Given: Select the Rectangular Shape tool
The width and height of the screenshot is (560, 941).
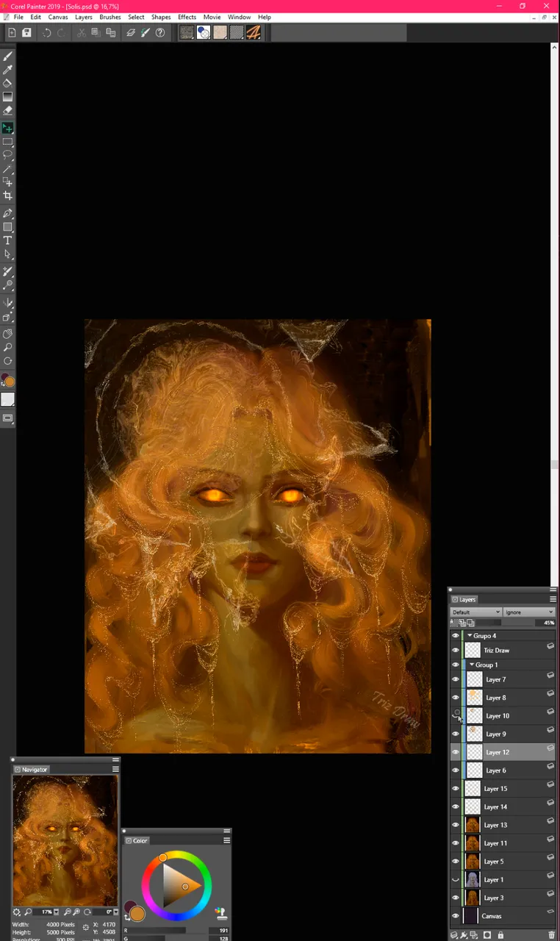Looking at the screenshot, I should click(8, 227).
